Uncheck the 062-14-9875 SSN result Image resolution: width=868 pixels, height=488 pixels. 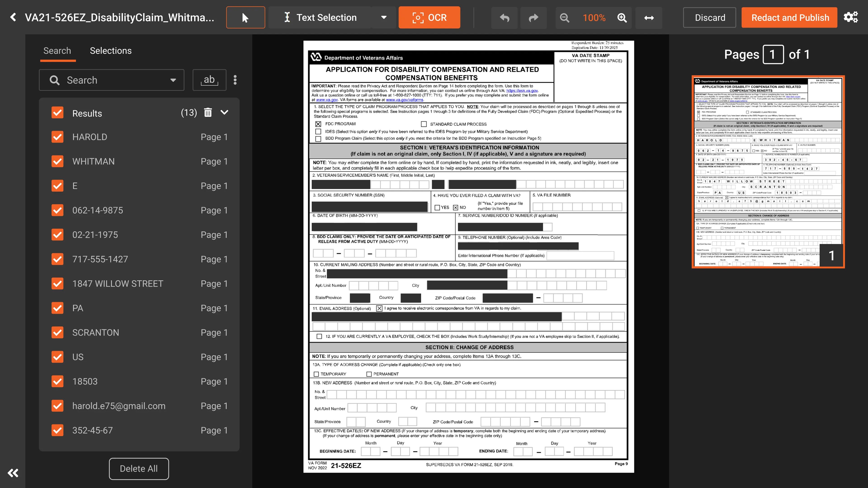pos(58,210)
